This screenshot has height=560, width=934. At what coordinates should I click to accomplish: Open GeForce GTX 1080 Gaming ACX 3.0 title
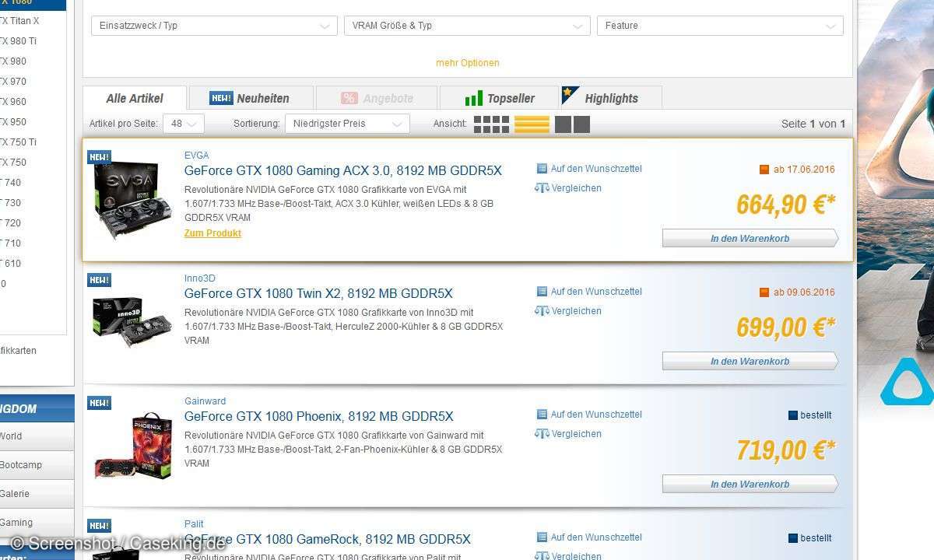(x=343, y=170)
